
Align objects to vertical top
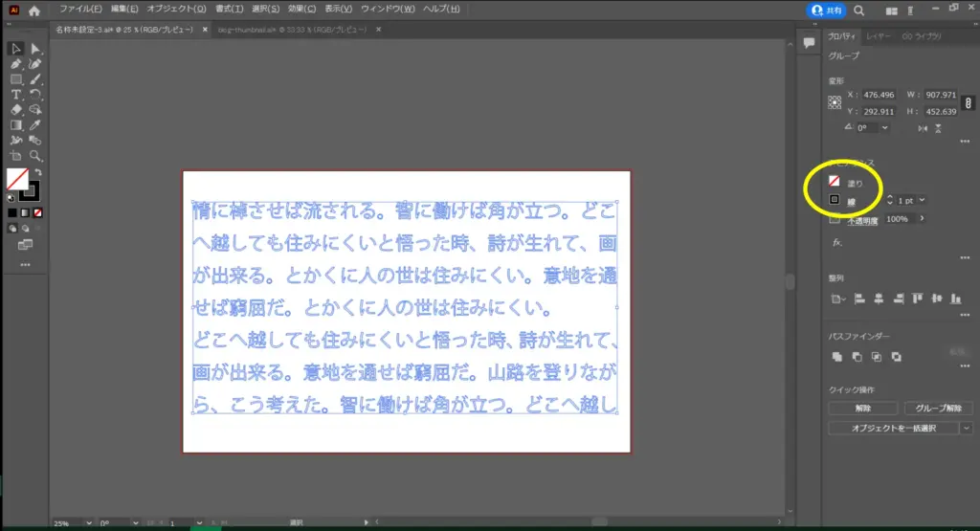tap(918, 299)
